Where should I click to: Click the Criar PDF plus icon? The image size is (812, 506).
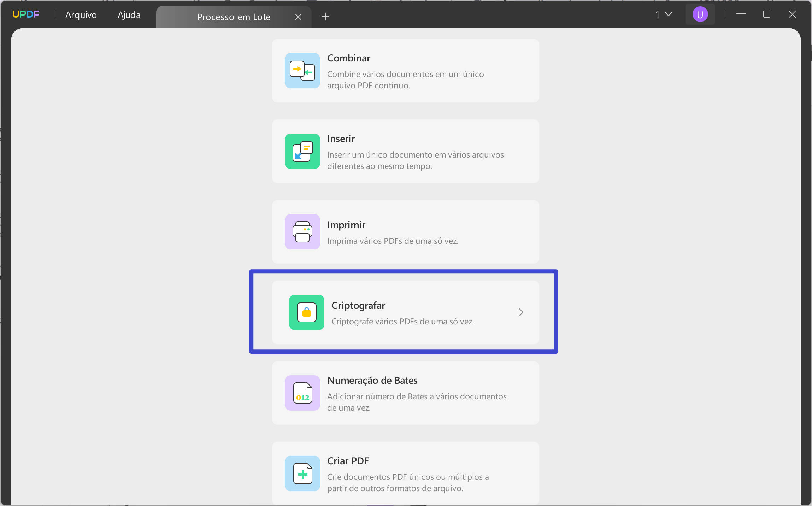click(x=302, y=473)
